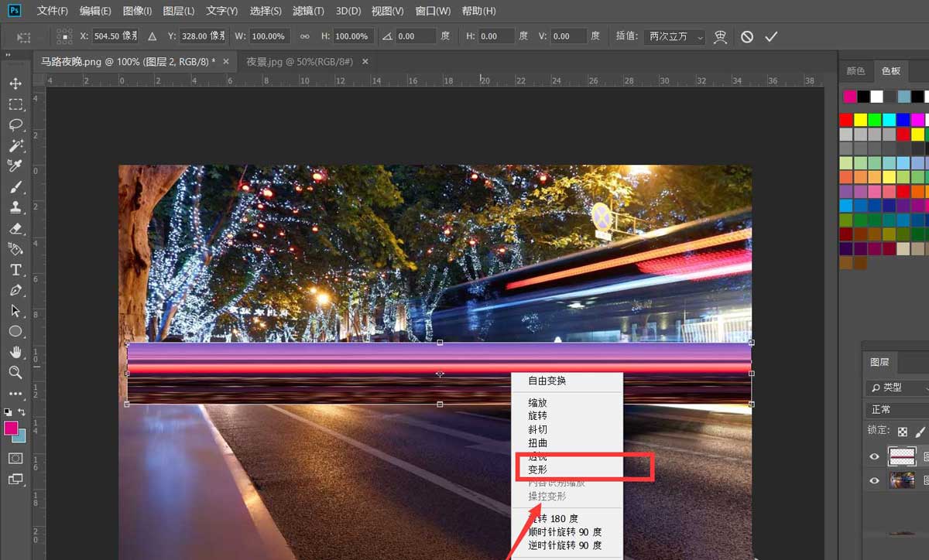
Task: Cancel the transform
Action: [x=746, y=36]
